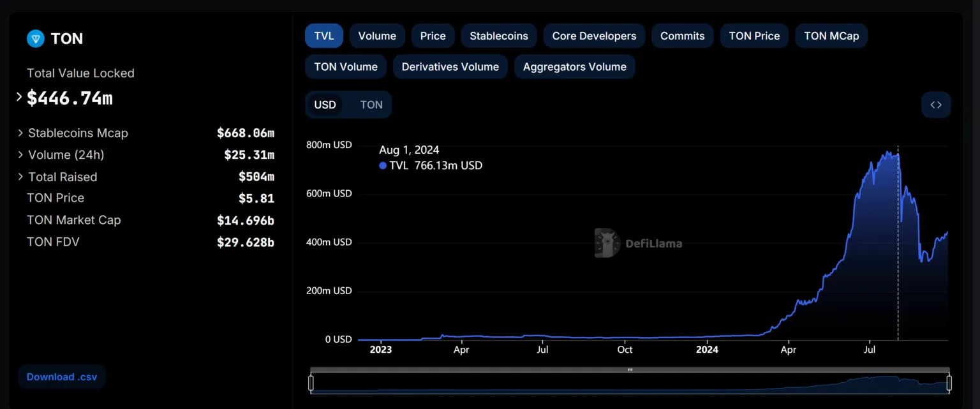Switch denomination to TON
The width and height of the screenshot is (980, 409).
pos(371,105)
